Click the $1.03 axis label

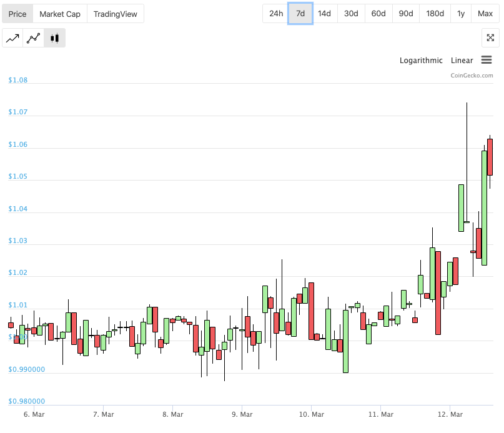click(x=18, y=241)
